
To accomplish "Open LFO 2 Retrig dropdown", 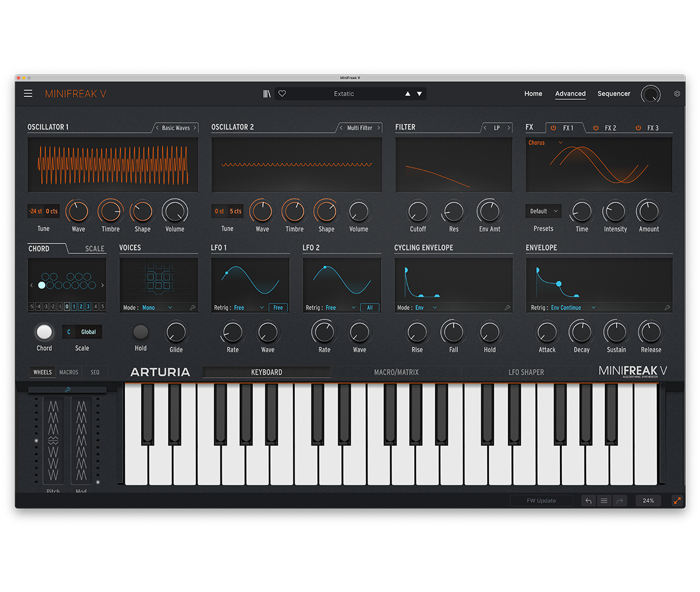I will [341, 308].
